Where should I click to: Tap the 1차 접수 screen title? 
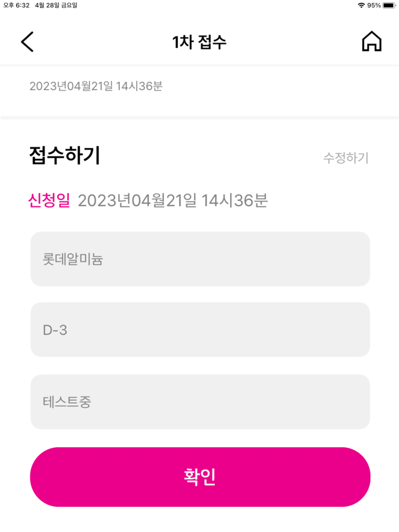[199, 41]
